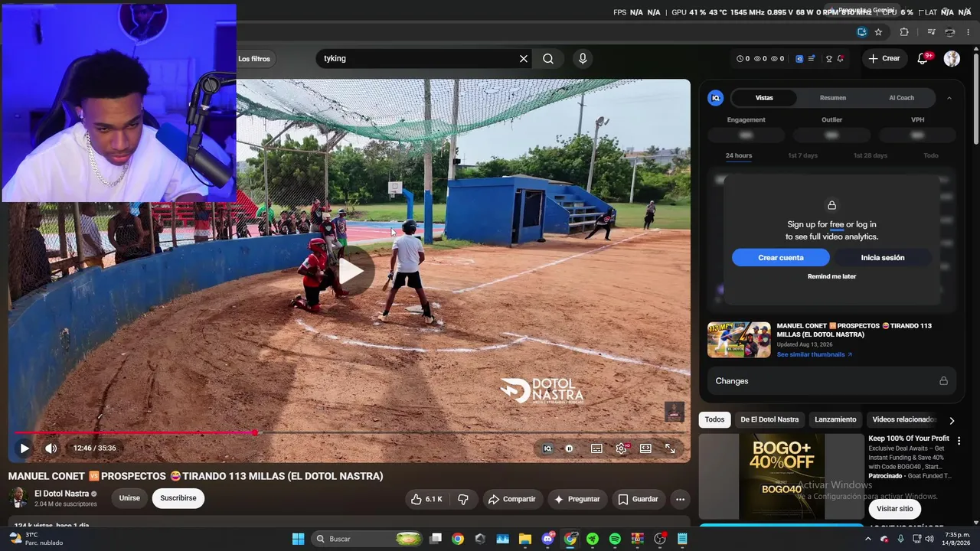Toggle autoplay switch in the player

(570, 448)
